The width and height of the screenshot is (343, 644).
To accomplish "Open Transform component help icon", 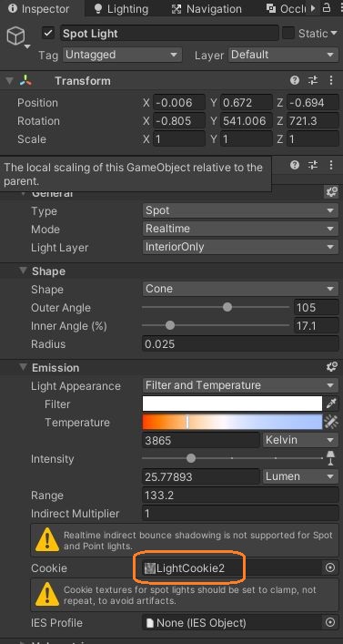I will (x=295, y=81).
